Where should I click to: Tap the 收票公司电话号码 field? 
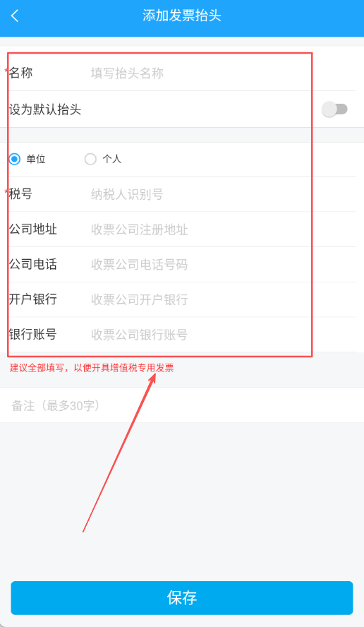click(x=222, y=264)
